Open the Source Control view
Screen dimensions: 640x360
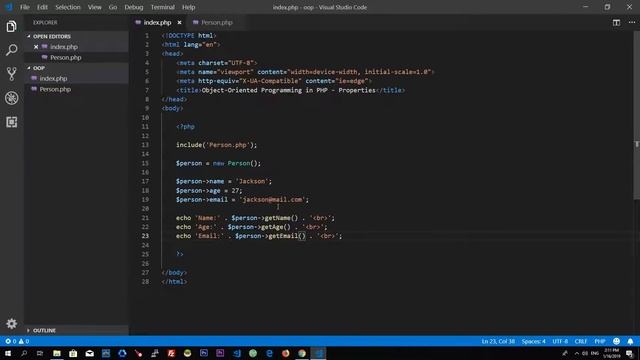tap(11, 74)
